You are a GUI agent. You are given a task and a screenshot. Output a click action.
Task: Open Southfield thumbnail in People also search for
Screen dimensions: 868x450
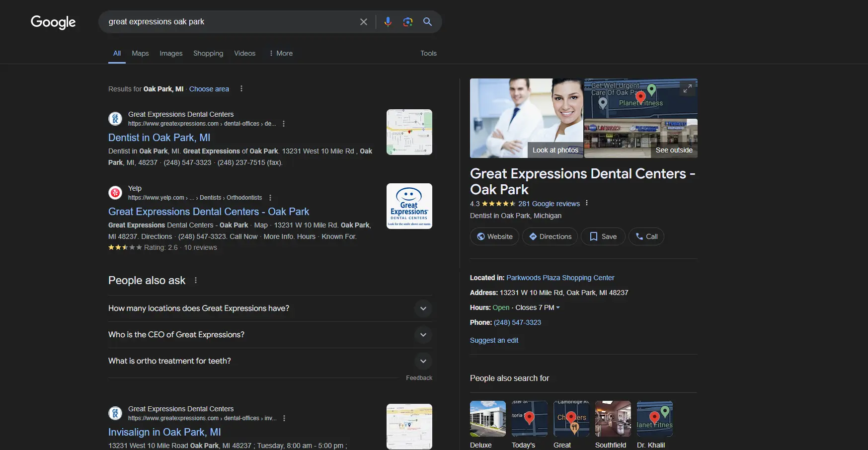[613, 419]
